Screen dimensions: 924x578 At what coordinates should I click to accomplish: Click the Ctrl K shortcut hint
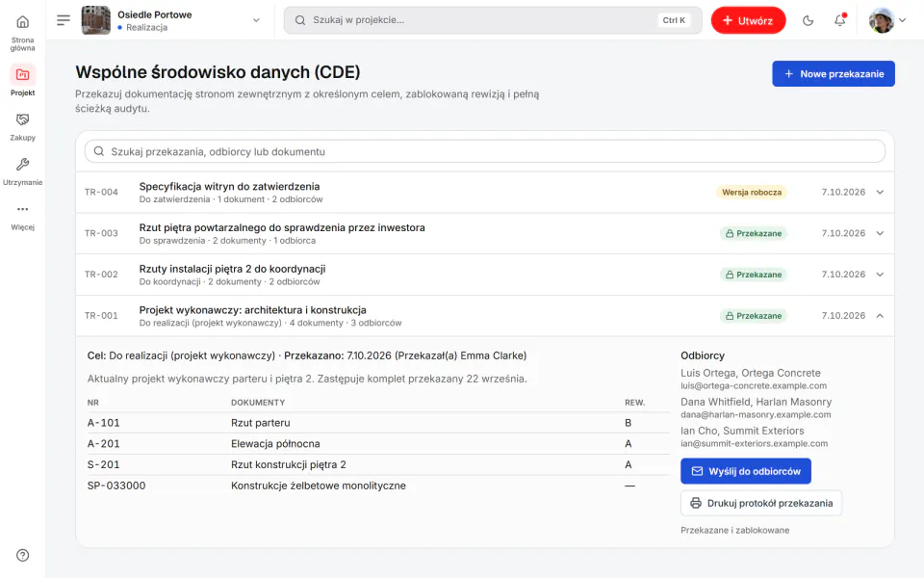[674, 20]
